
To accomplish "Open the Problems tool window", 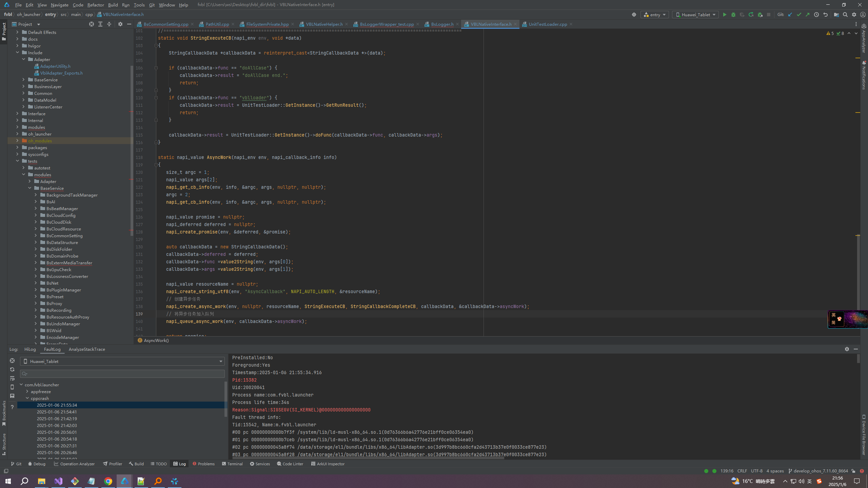I will 203,464.
